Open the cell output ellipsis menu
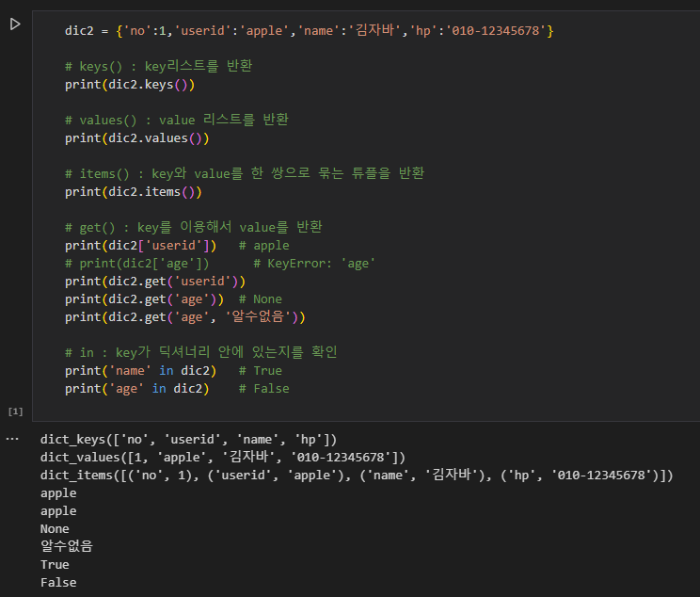The height and width of the screenshot is (597, 700). click(12, 439)
